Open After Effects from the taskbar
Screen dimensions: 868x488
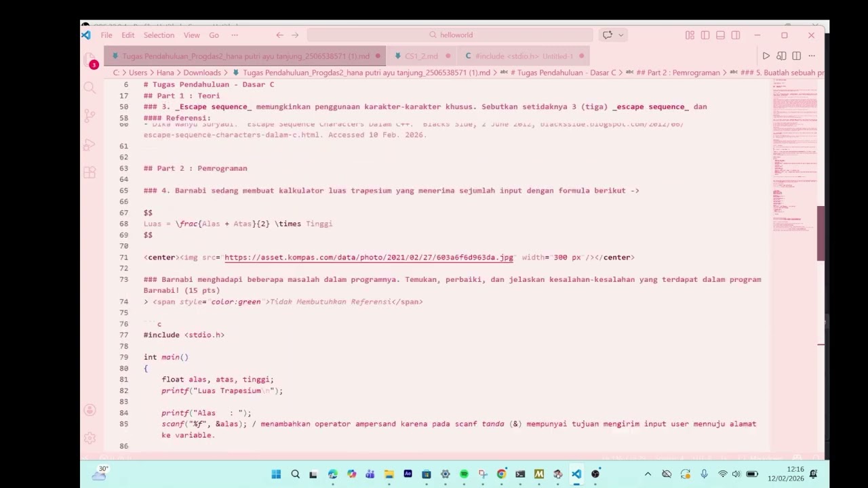coord(408,474)
